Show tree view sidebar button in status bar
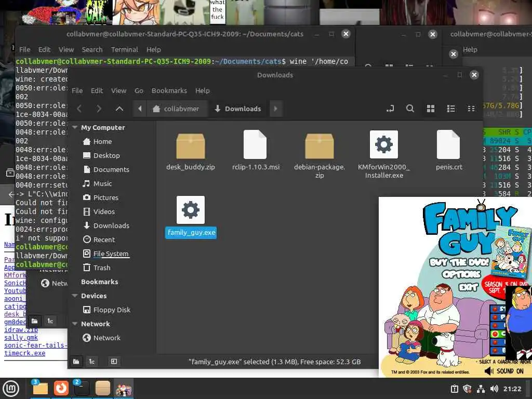Viewport: 532px width, 399px height. pyautogui.click(x=92, y=362)
